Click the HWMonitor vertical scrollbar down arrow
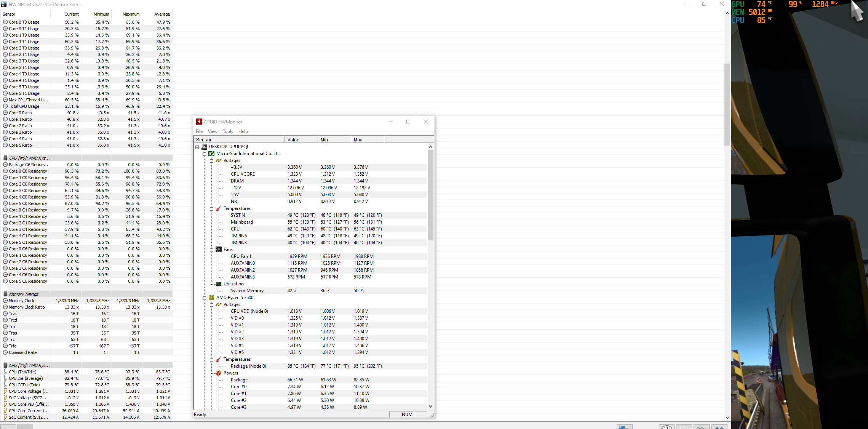 click(431, 407)
